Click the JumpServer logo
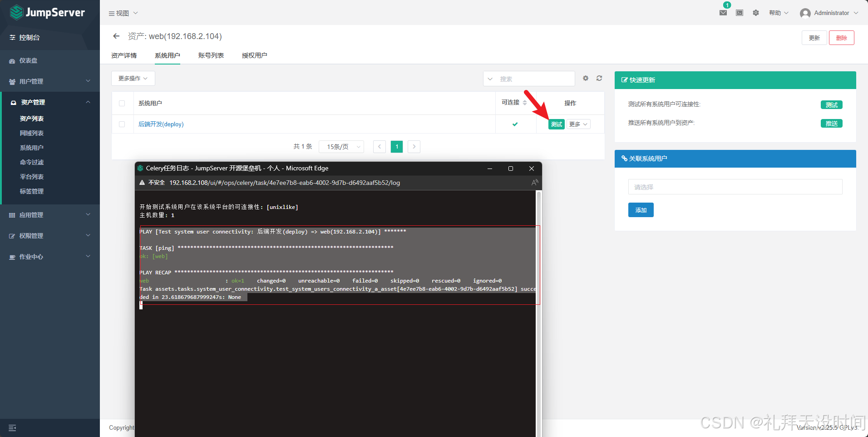Image resolution: width=868 pixels, height=437 pixels. (x=47, y=12)
